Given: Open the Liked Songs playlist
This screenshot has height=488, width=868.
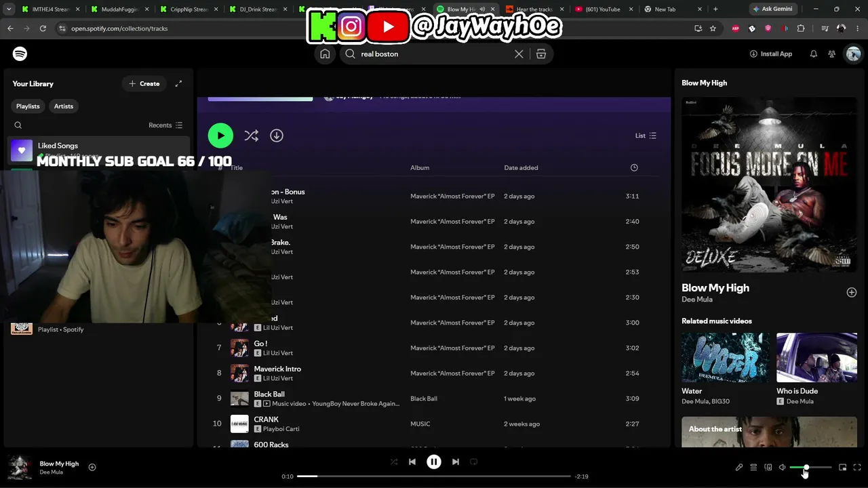Looking at the screenshot, I should [99, 150].
